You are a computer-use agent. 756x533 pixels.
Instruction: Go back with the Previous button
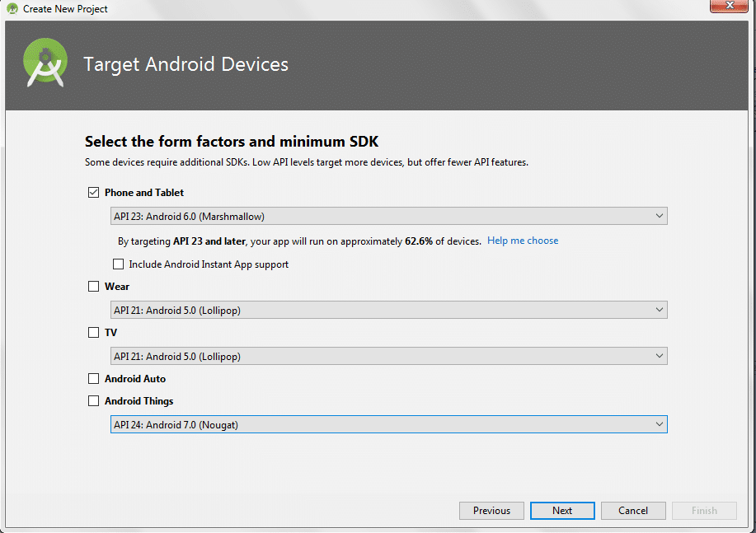click(491, 511)
